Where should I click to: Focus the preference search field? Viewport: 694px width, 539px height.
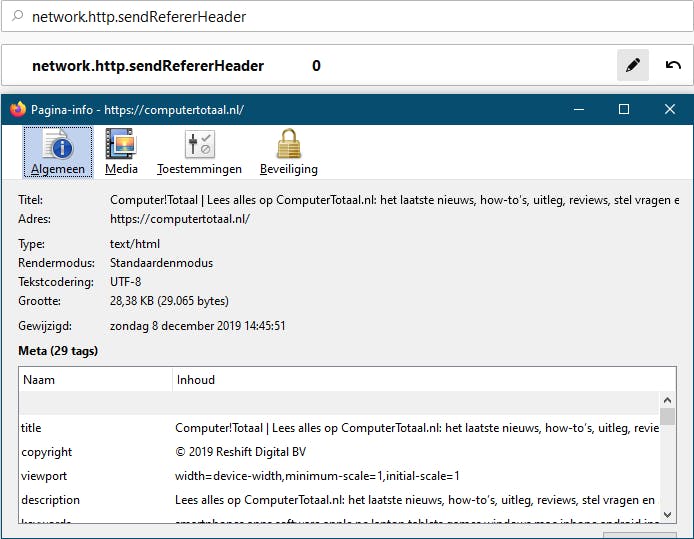point(347,16)
